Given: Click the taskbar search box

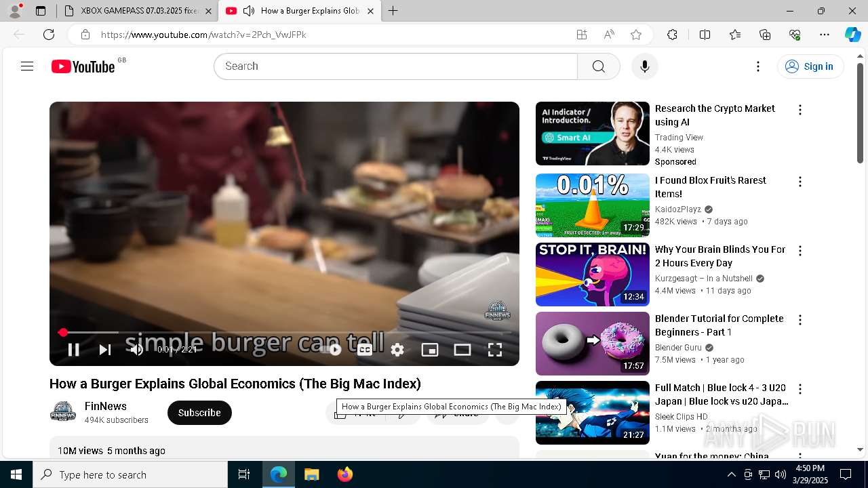Looking at the screenshot, I should coord(130,474).
